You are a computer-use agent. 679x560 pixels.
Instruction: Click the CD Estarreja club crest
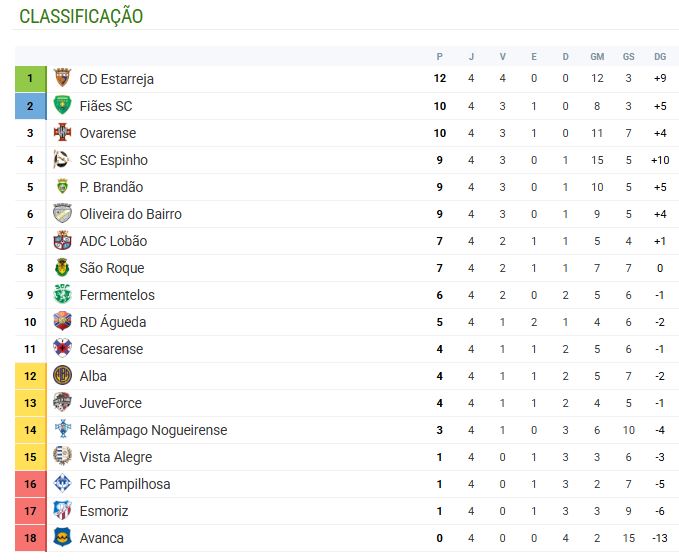click(x=62, y=79)
